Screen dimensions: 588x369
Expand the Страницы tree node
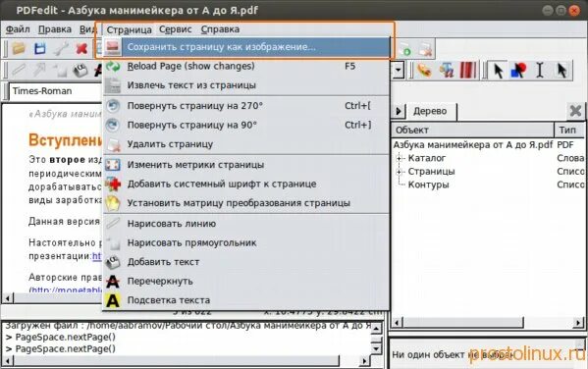coord(400,172)
